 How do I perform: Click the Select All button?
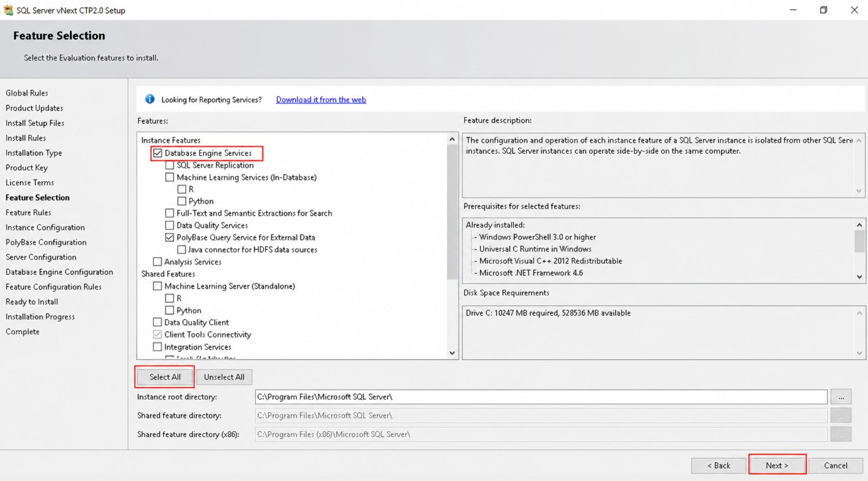pos(165,377)
